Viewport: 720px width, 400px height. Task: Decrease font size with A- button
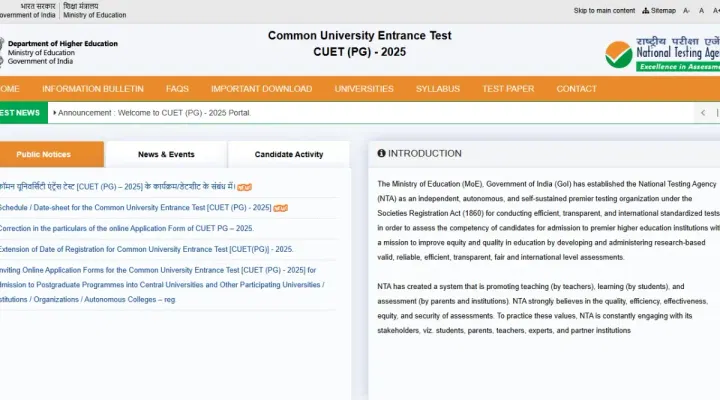point(687,10)
